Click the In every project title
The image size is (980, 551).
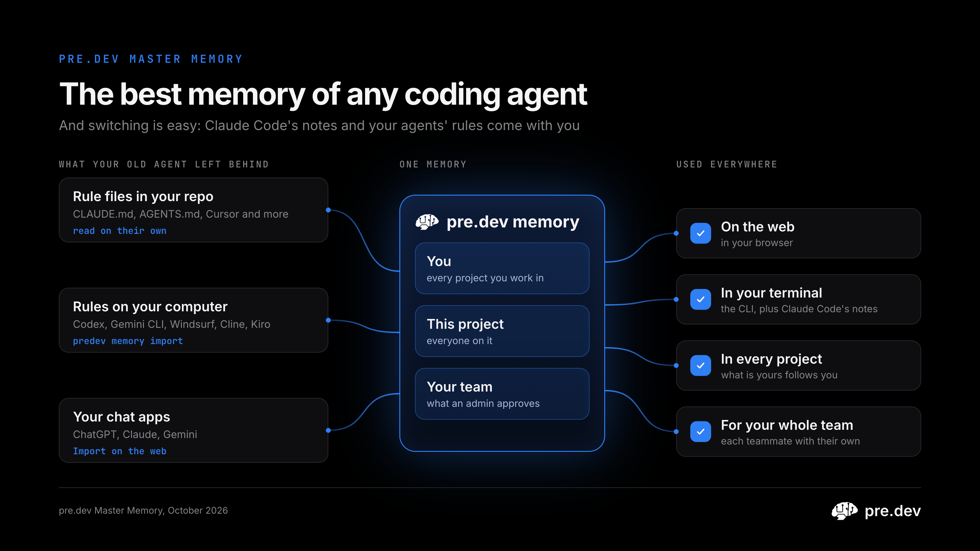(x=771, y=359)
